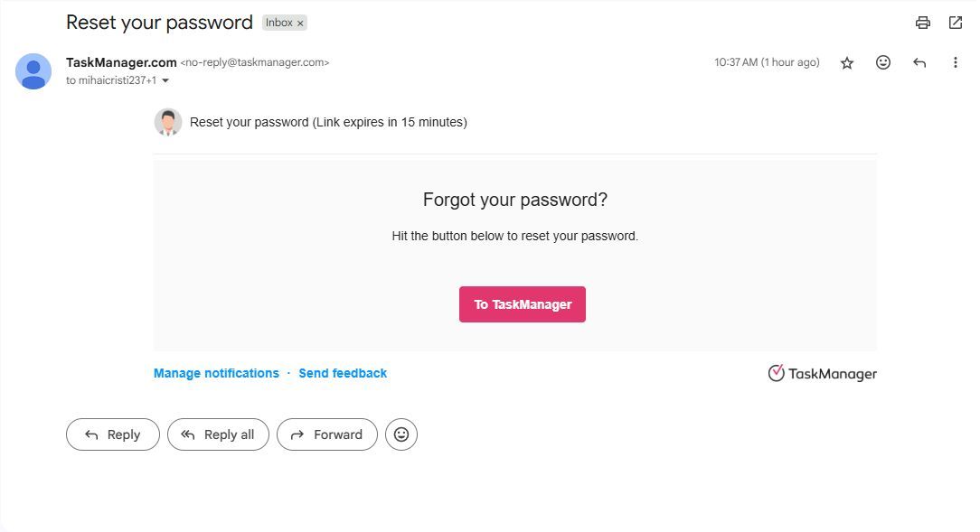This screenshot has width=980, height=532.
Task: Add an emoji reaction from the header
Action: (x=882, y=62)
